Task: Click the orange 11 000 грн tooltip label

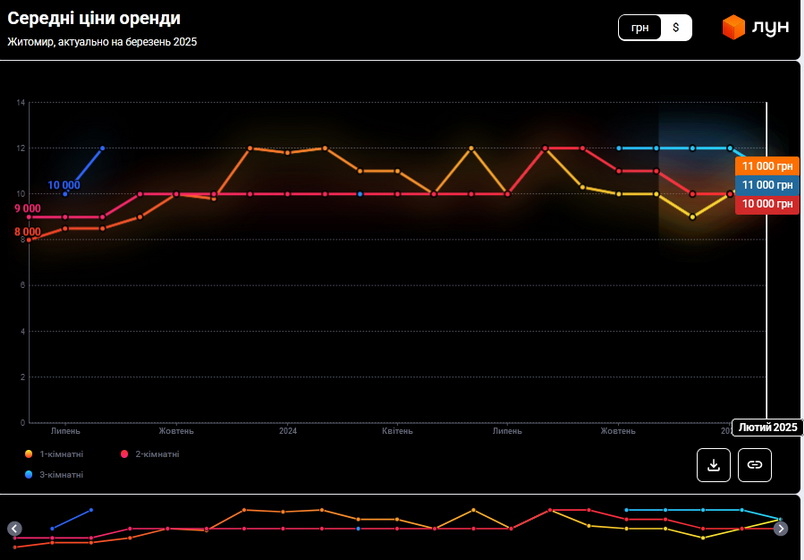Action: click(x=767, y=167)
